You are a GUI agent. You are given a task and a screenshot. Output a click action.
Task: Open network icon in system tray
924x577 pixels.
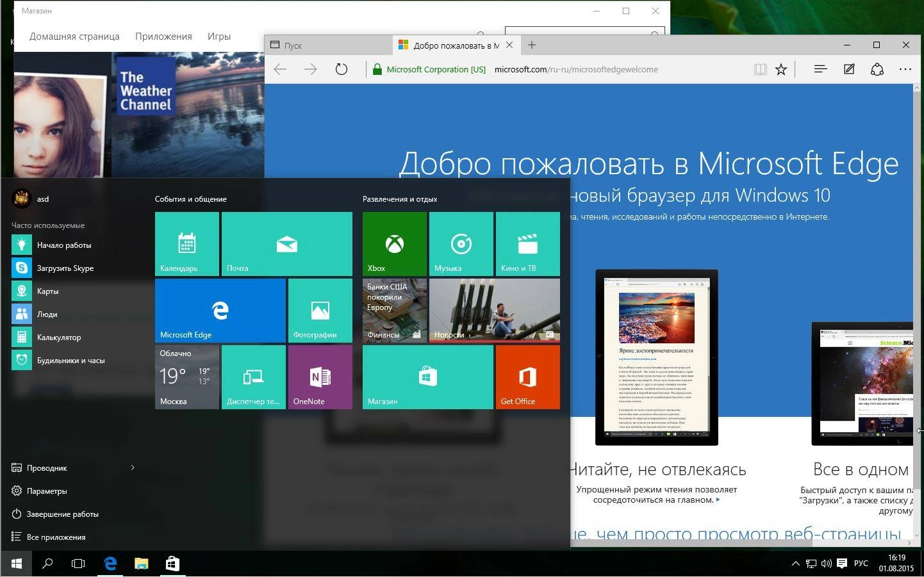tap(811, 564)
